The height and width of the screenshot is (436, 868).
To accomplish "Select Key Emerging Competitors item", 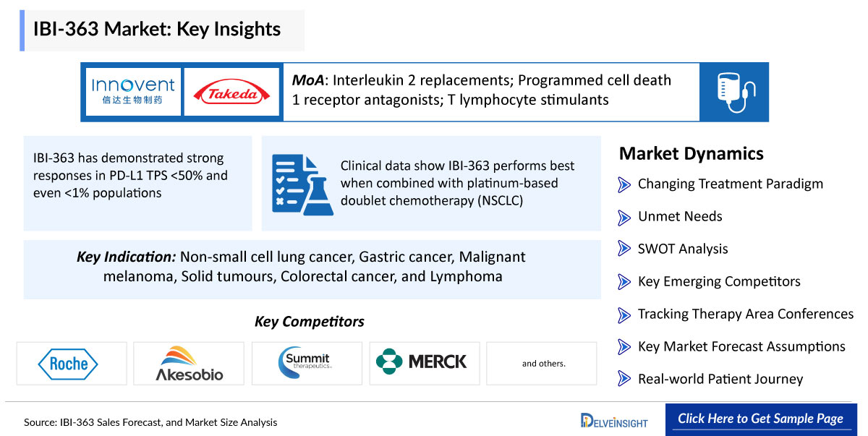I will tap(719, 281).
